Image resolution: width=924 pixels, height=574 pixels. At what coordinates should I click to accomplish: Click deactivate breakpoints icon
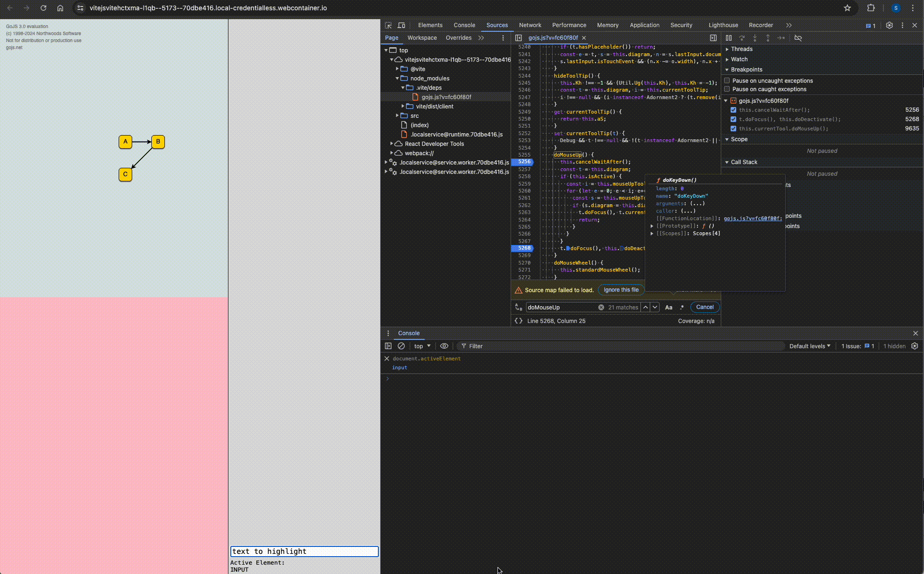798,38
